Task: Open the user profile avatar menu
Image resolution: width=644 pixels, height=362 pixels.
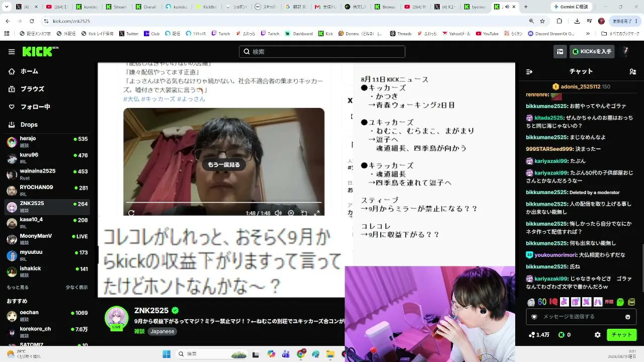Action: pyautogui.click(x=626, y=51)
